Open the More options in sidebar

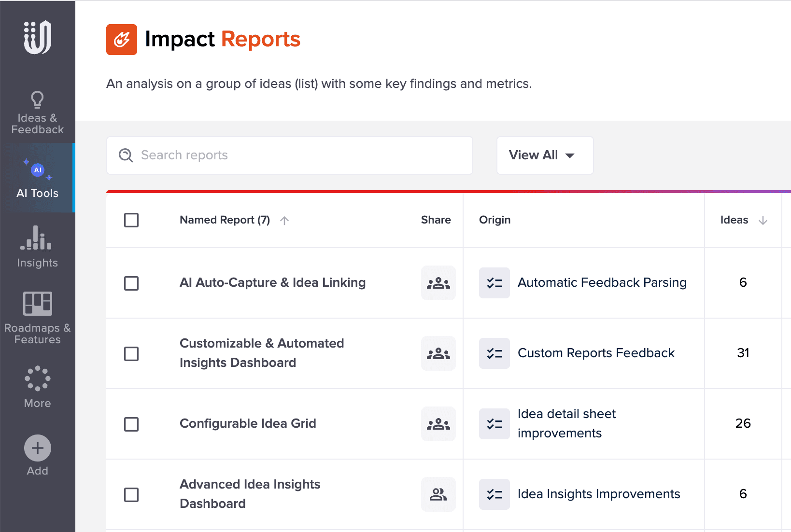pos(38,387)
